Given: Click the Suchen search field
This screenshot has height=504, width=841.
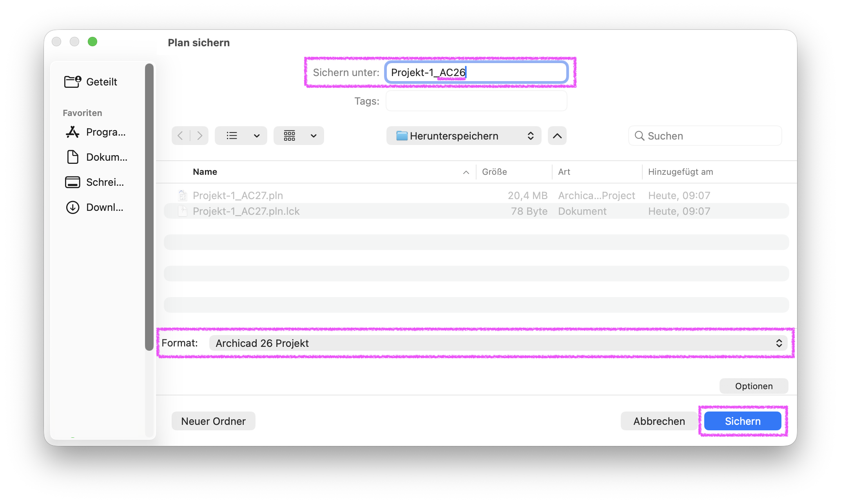Looking at the screenshot, I should click(x=705, y=136).
